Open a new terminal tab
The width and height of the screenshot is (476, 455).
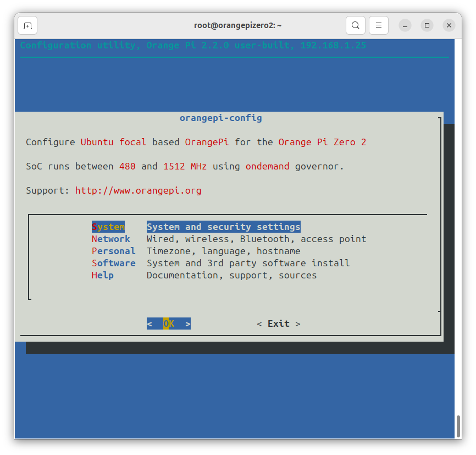point(27,25)
